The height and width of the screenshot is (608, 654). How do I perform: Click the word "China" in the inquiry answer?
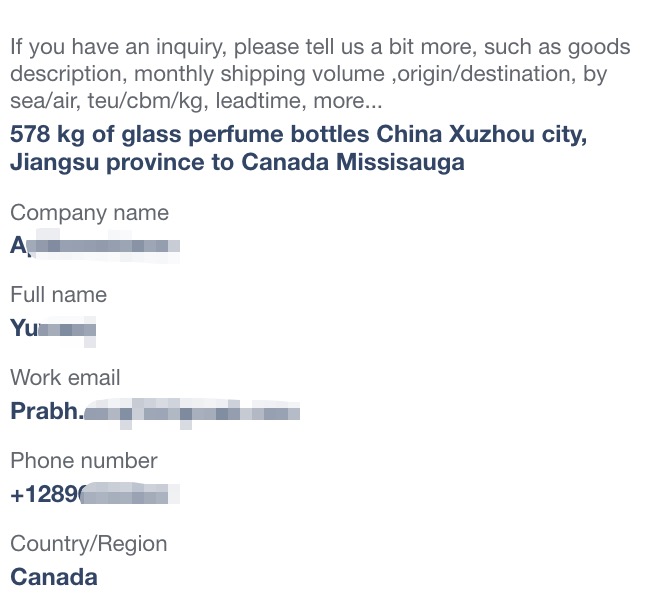[x=409, y=134]
